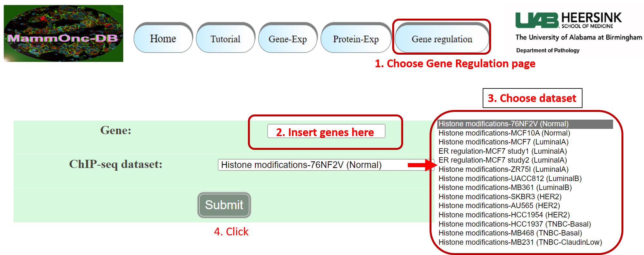Pick Histone modifications-UACC812 (LuminalB) dataset
The width and height of the screenshot is (644, 255).
510,178
